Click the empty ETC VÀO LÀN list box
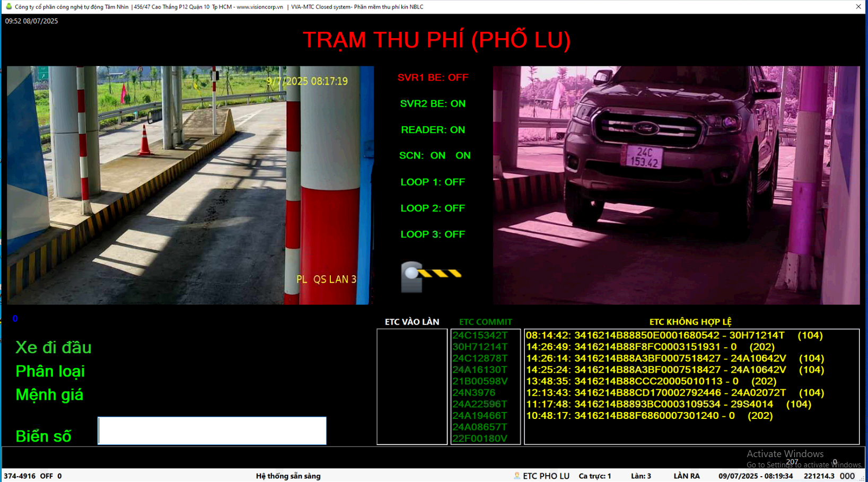Image resolution: width=868 pixels, height=482 pixels. point(412,387)
